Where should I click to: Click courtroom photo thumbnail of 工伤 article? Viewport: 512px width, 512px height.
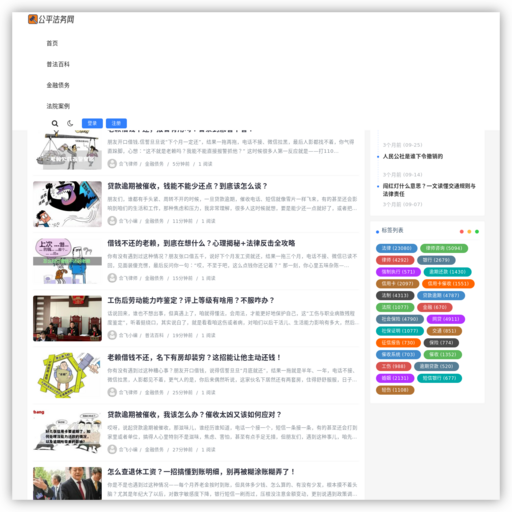[x=67, y=318]
